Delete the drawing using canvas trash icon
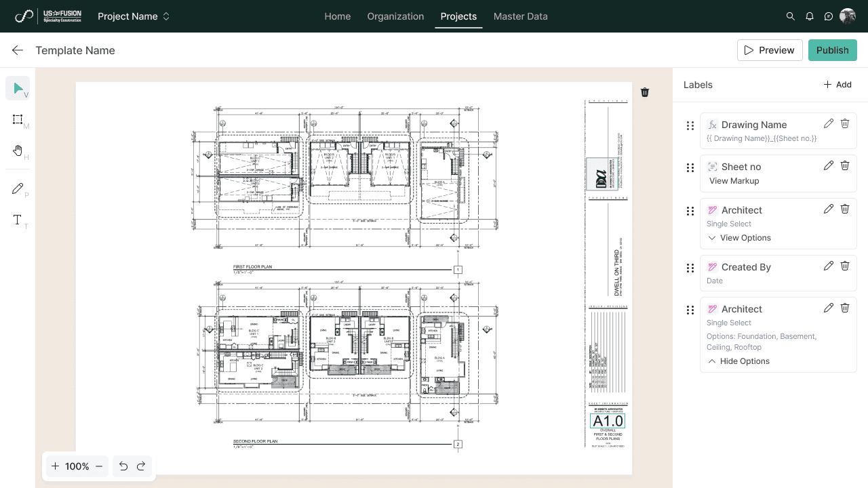The width and height of the screenshot is (868, 488). (645, 92)
